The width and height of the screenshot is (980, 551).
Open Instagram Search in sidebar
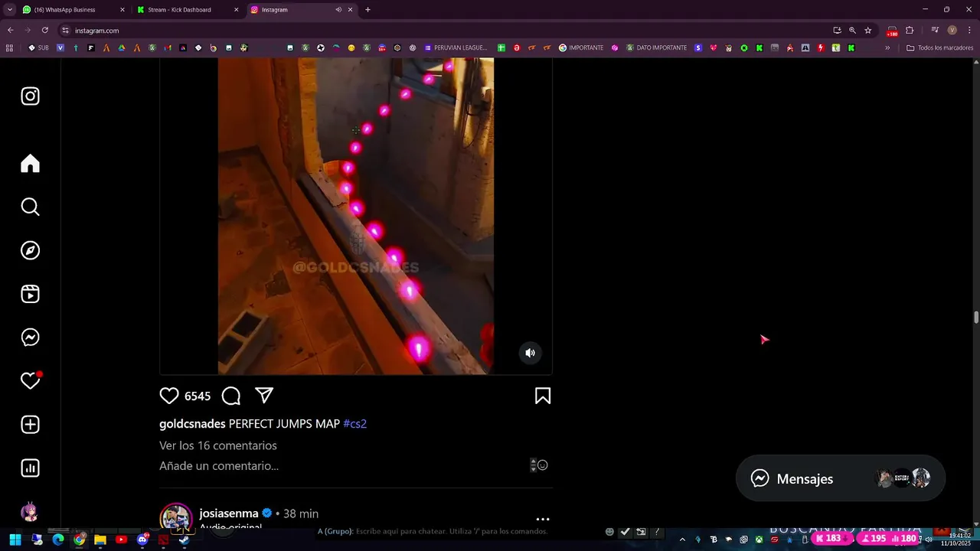30,207
